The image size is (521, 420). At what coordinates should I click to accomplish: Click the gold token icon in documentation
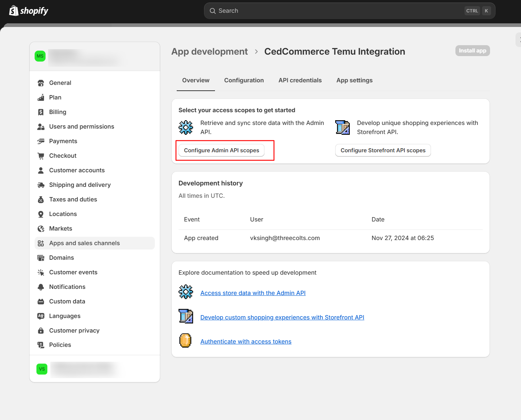185,341
